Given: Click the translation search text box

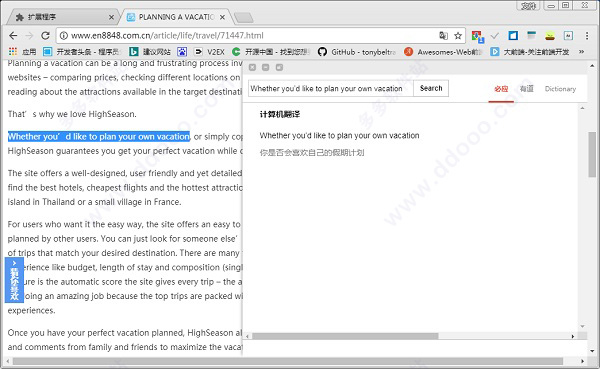Looking at the screenshot, I should click(x=331, y=88).
